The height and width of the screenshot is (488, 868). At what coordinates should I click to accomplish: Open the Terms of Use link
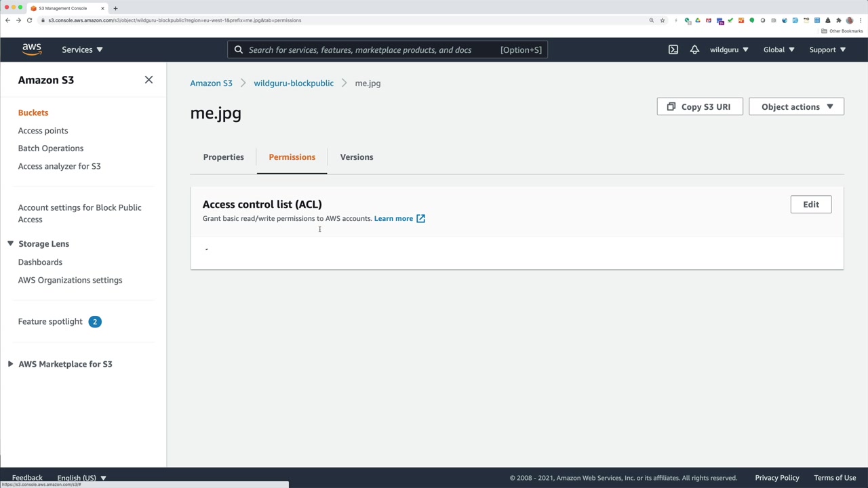[835, 478]
